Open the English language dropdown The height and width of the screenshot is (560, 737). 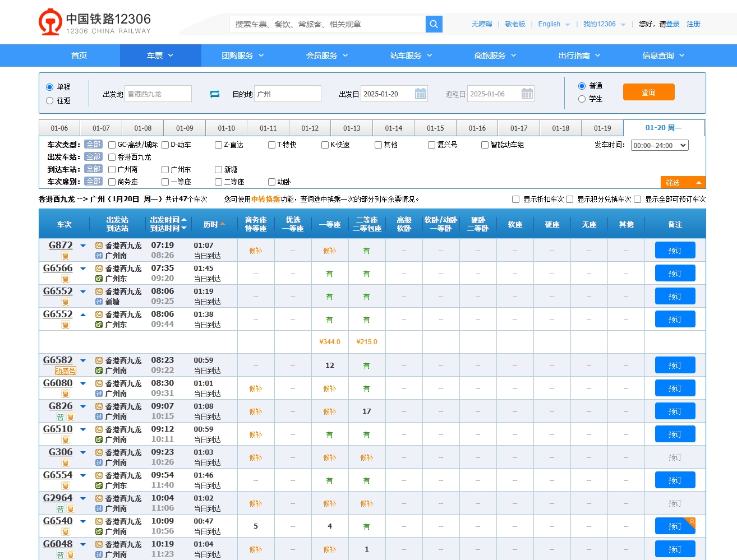[x=554, y=24]
